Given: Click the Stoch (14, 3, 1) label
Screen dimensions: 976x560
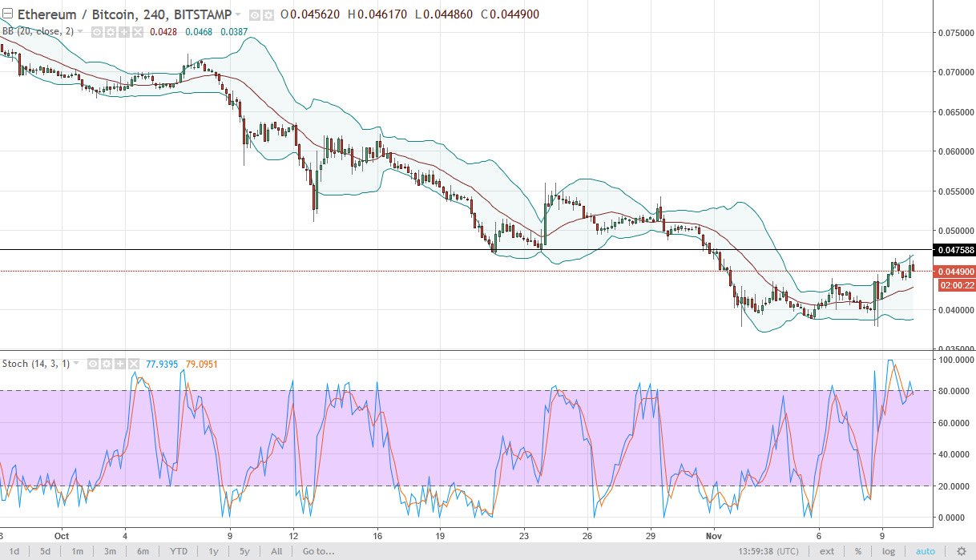Looking at the screenshot, I should tap(36, 363).
